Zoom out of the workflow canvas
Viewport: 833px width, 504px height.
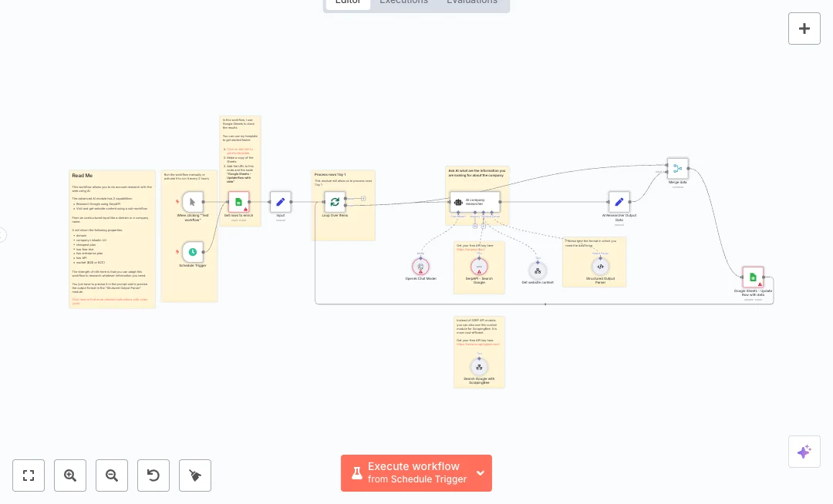tap(112, 475)
